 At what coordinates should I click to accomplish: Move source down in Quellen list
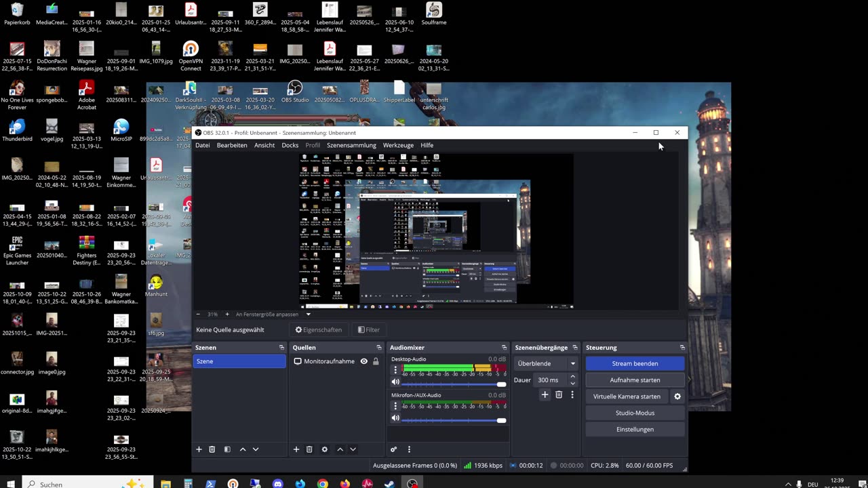tap(353, 449)
